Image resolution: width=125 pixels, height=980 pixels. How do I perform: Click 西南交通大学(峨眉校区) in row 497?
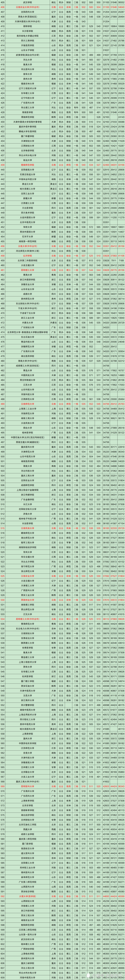click(x=27, y=442)
